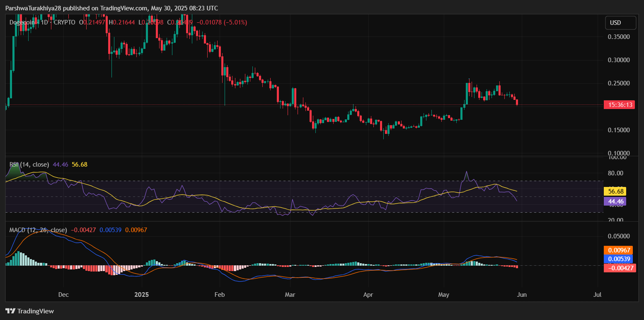
Task: Select the RSI (14, close) indicator label
Action: pos(29,165)
